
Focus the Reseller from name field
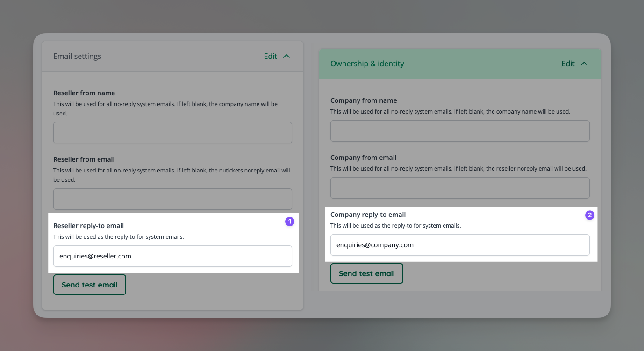click(172, 133)
